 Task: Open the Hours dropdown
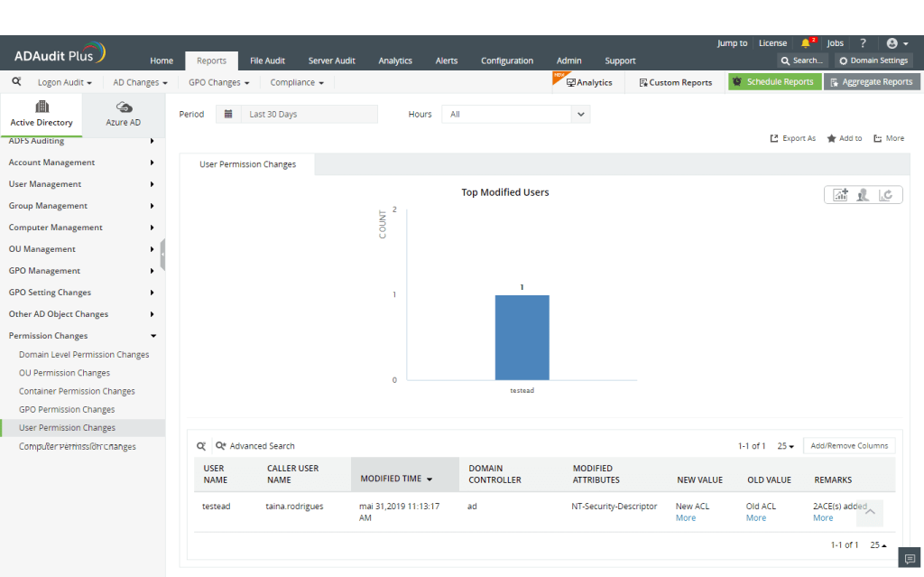pos(581,115)
